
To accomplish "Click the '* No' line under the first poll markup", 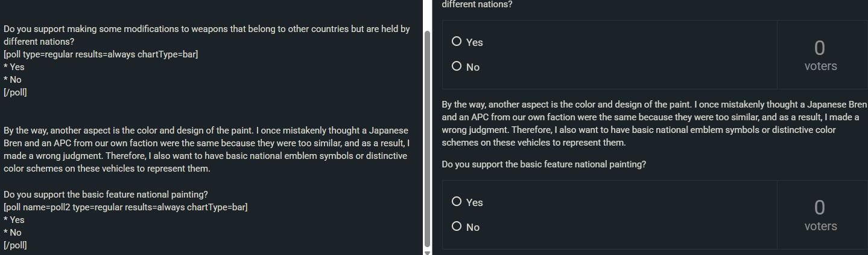I will (13, 80).
